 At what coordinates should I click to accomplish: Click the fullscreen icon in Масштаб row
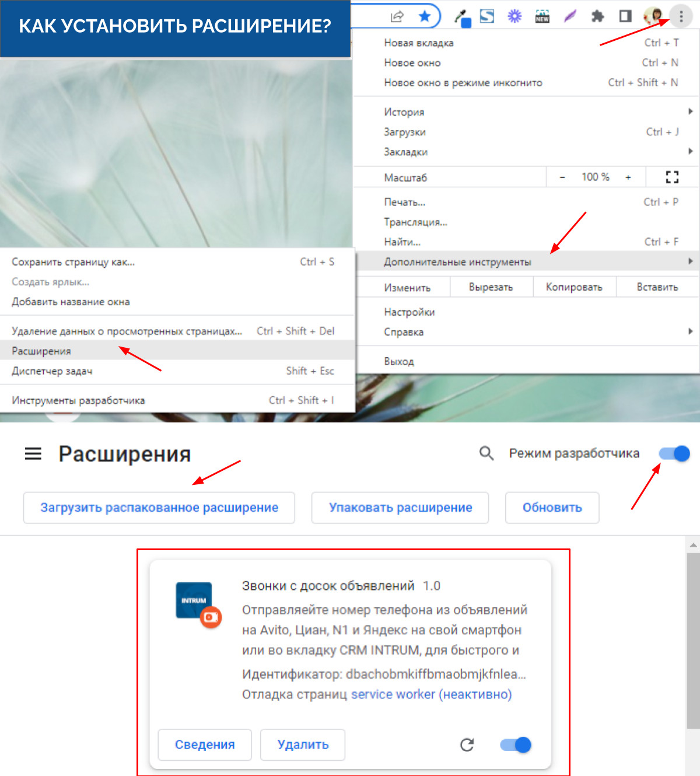(672, 177)
